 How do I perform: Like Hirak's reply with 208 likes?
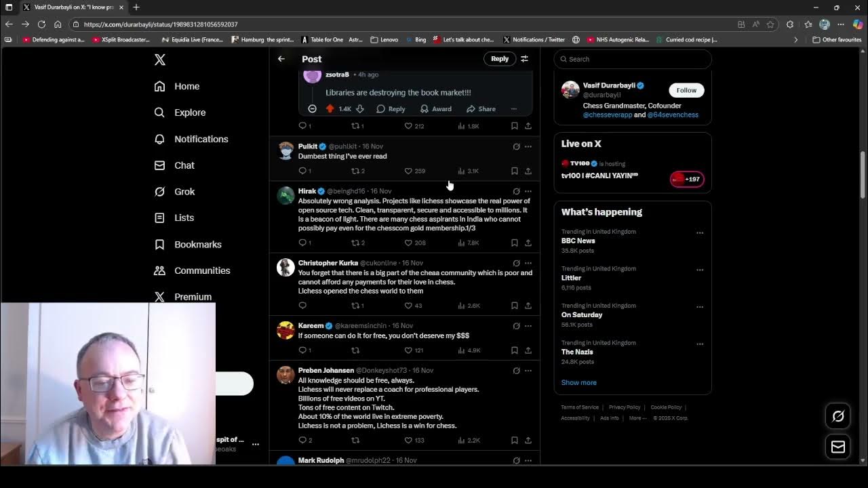point(415,243)
